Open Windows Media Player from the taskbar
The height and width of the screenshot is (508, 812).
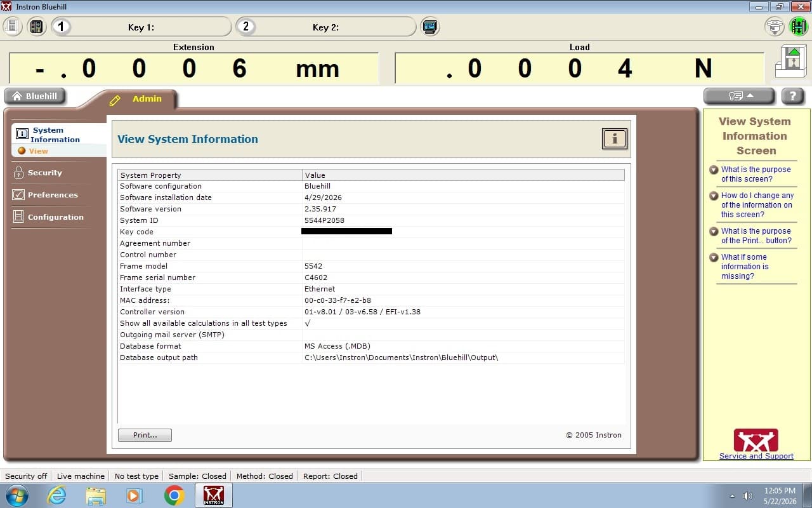coord(134,495)
